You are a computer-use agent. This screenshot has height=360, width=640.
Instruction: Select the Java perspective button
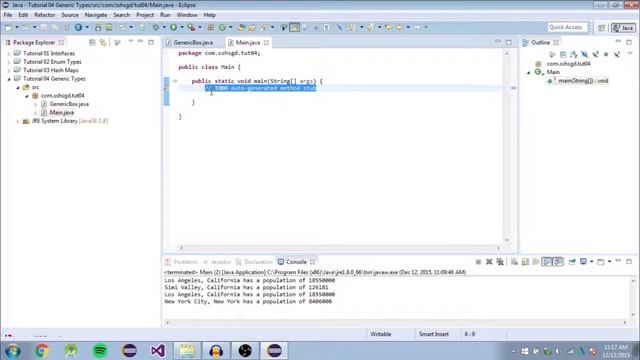pyautogui.click(x=623, y=27)
